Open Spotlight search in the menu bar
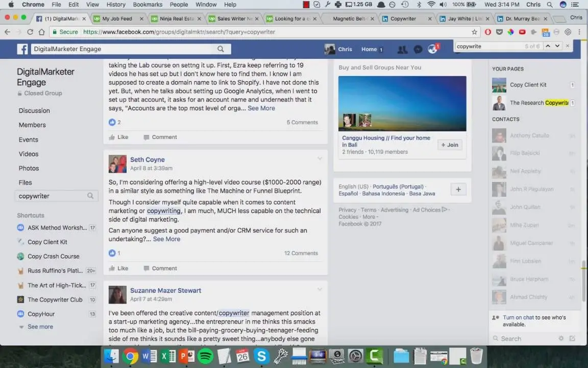 pos(550,5)
